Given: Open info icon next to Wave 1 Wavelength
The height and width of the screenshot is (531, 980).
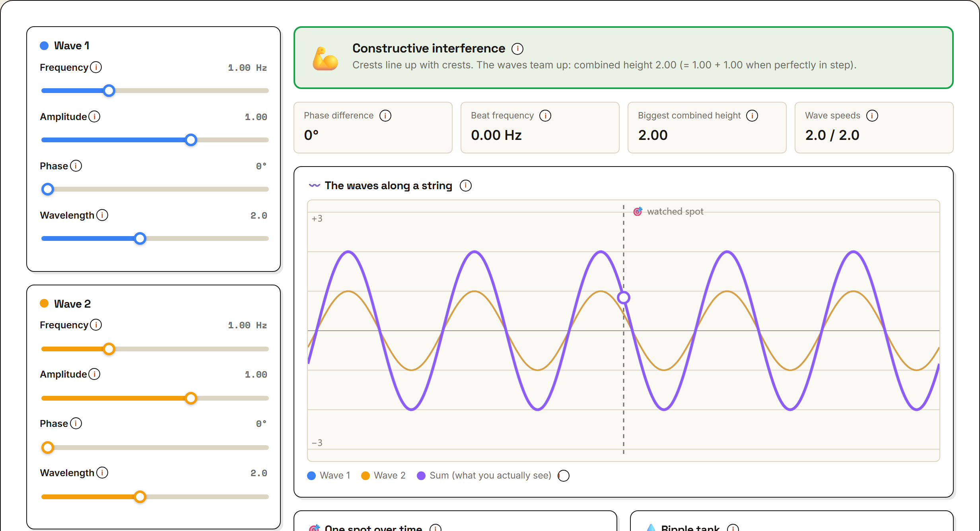Looking at the screenshot, I should click(x=102, y=215).
